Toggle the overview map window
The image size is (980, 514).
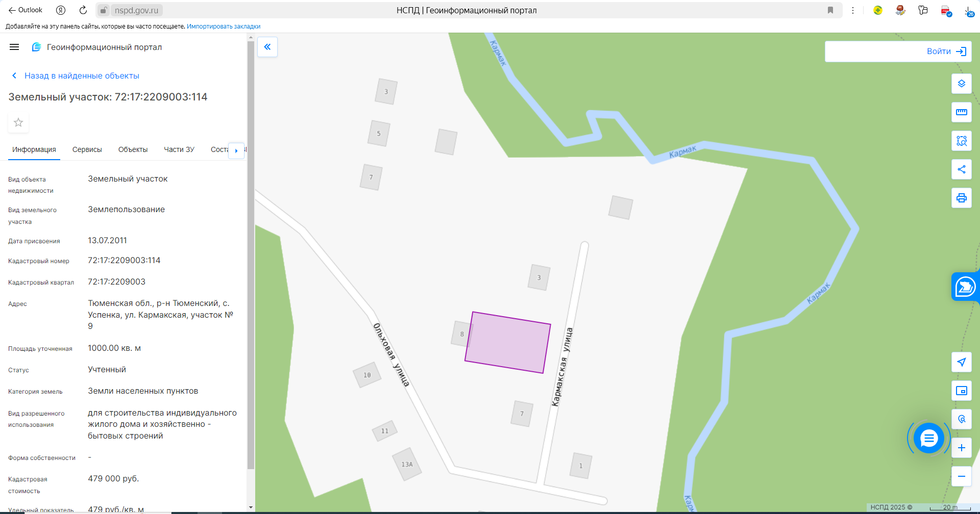(x=961, y=391)
